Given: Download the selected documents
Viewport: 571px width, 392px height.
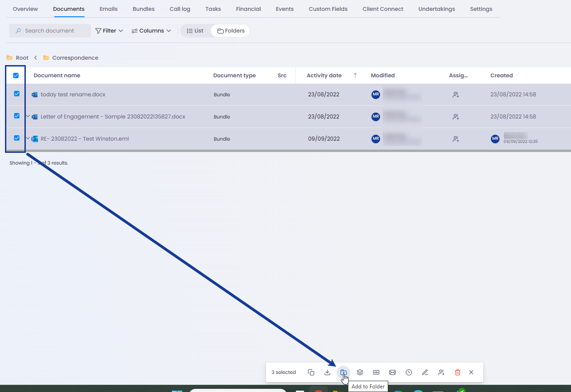Looking at the screenshot, I should [x=327, y=372].
